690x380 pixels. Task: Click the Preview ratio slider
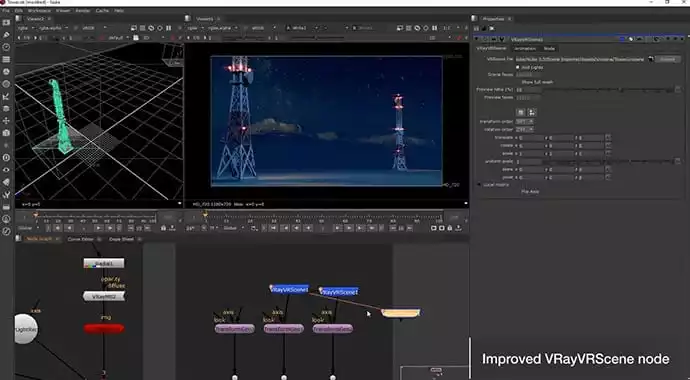point(608,90)
